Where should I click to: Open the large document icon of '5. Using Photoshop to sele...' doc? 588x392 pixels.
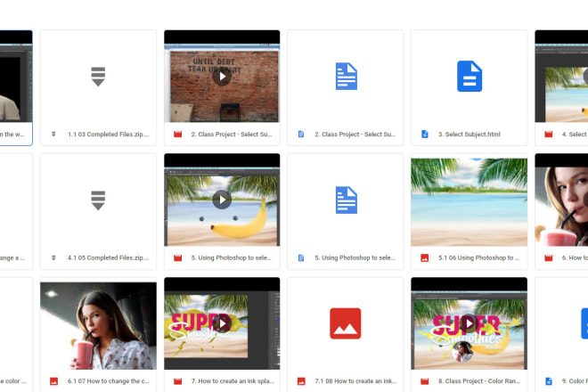[347, 200]
